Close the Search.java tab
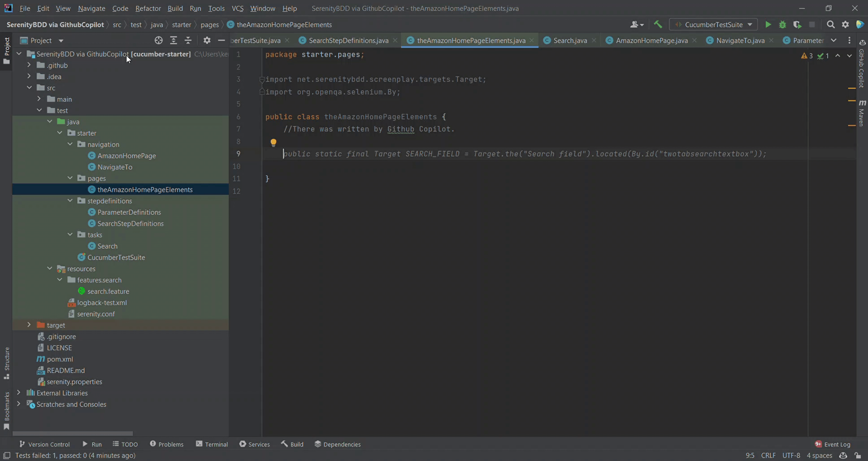Screen dimensions: 868x461 click(594, 40)
